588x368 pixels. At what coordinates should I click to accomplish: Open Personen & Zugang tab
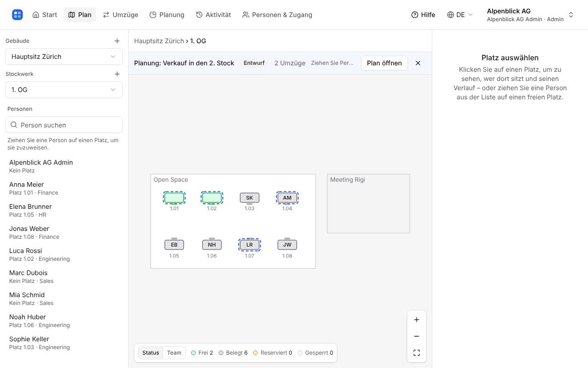point(277,15)
